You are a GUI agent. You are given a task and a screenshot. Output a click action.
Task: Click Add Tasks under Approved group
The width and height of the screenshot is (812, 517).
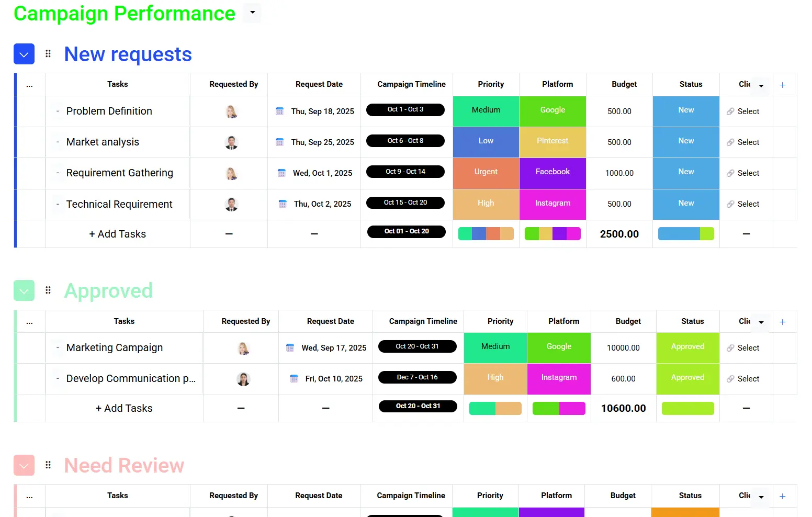click(124, 408)
